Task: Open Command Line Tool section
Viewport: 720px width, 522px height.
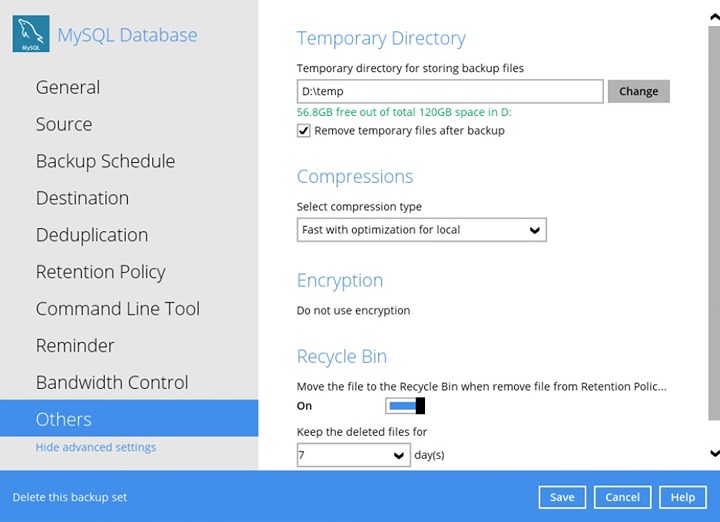Action: click(x=118, y=309)
